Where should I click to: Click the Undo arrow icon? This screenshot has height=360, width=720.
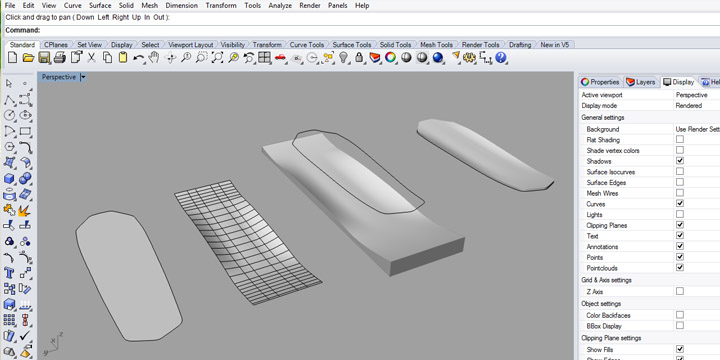(x=138, y=58)
